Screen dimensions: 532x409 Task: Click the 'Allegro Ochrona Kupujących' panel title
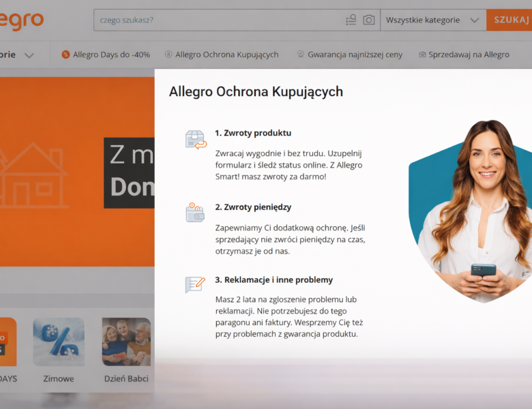coord(256,91)
